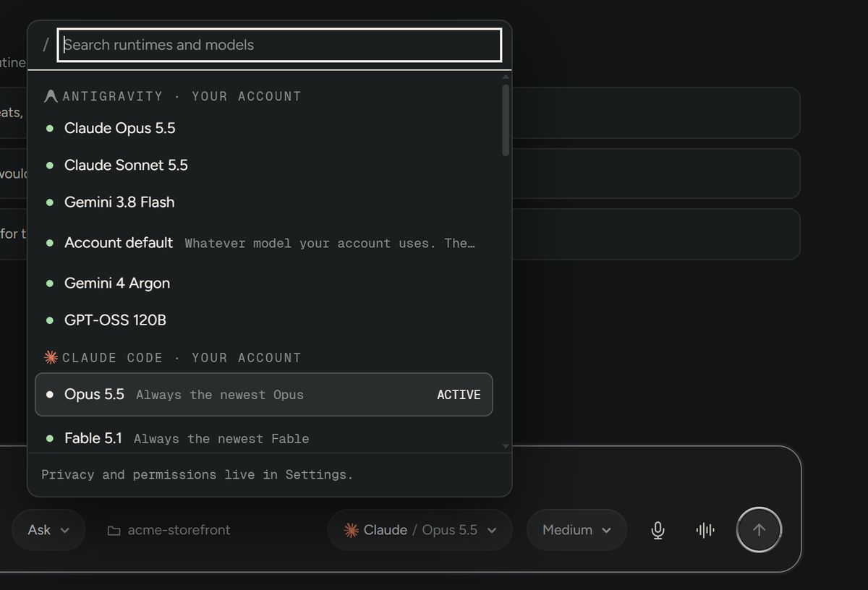Click the ACTIVE badge on Opus 5.5
Screen dimensions: 868x590
pos(459,395)
